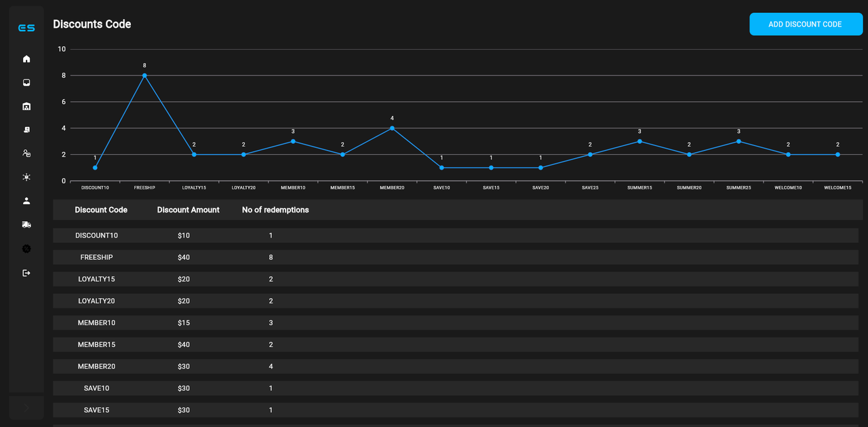Select the discount badge icon in sidebar
This screenshot has height=427, width=868.
pos(26,248)
